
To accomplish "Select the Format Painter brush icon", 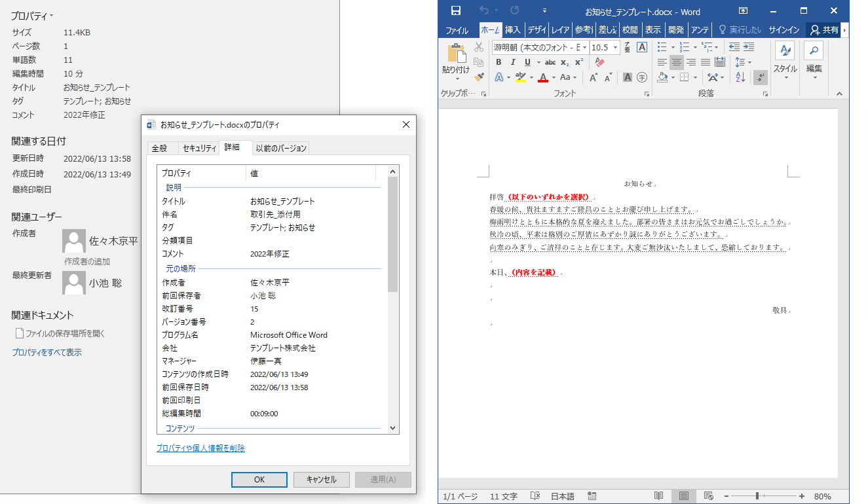I will 479,77.
